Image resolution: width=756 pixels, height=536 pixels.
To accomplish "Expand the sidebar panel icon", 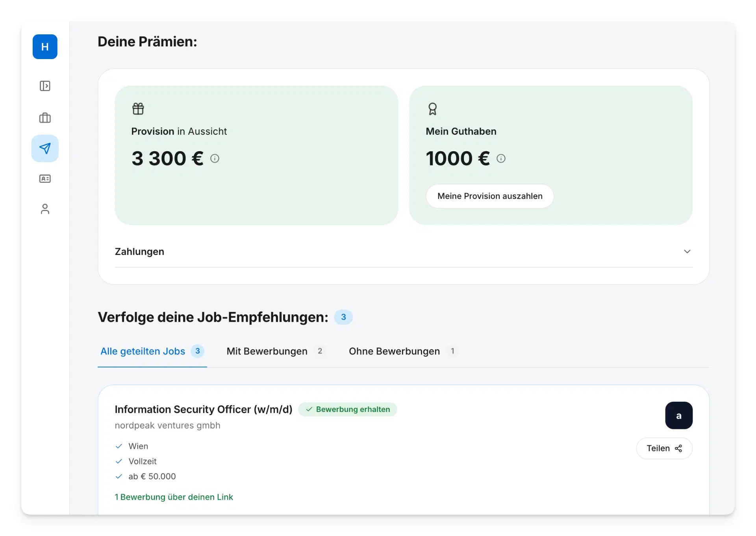I will (45, 86).
